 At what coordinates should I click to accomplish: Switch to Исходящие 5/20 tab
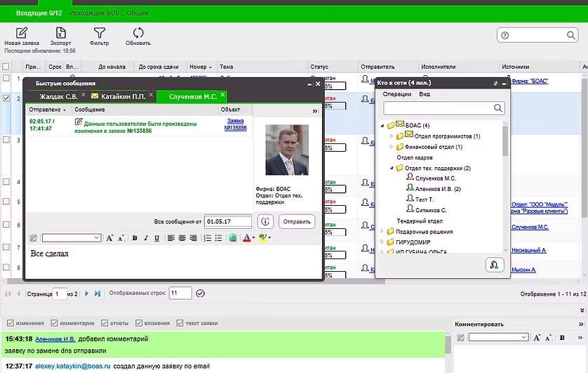click(x=94, y=13)
